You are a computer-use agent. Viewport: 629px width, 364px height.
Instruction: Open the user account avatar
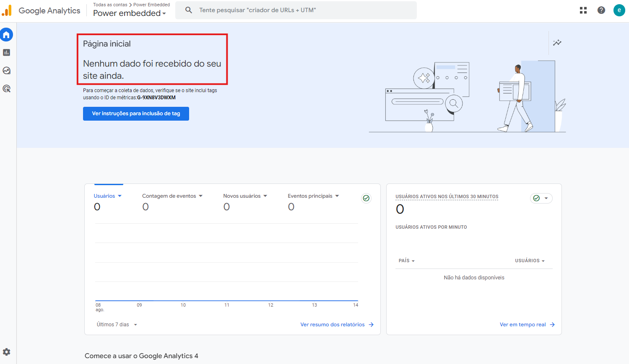click(x=619, y=10)
